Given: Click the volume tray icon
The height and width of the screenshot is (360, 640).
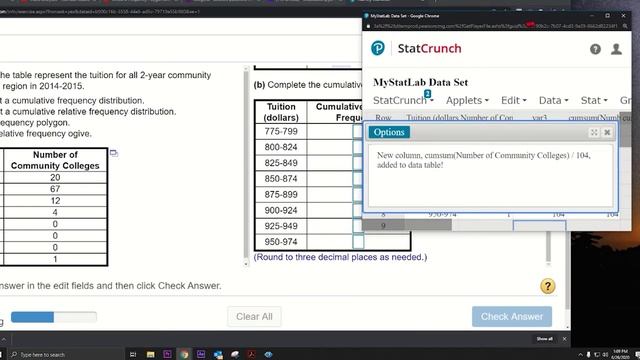Looking at the screenshot, I should 604,355.
